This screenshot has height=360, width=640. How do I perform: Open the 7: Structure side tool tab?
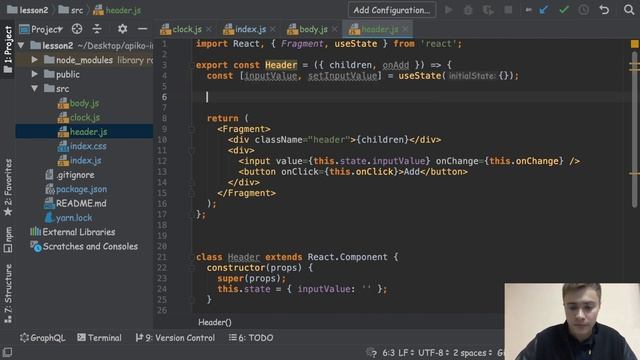click(x=8, y=294)
